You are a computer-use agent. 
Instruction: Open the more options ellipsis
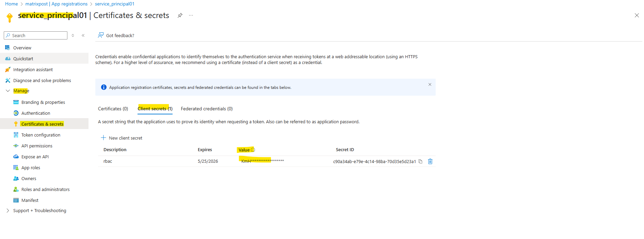pyautogui.click(x=191, y=15)
